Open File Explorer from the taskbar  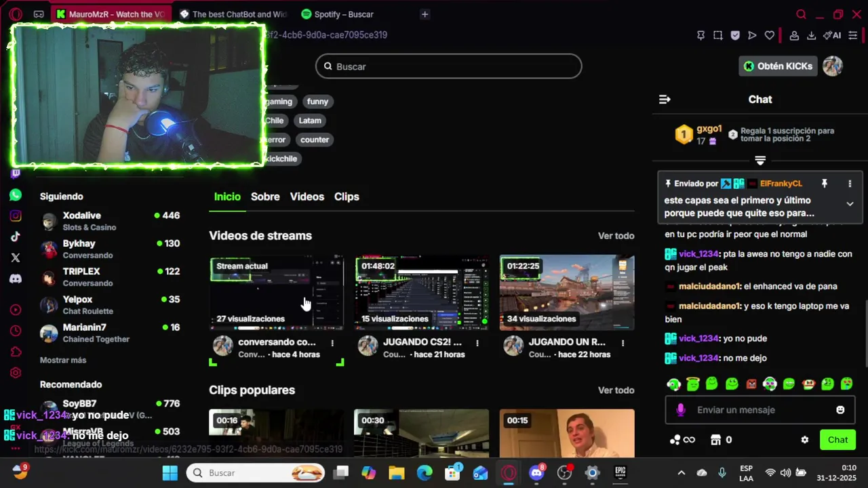[396, 473]
